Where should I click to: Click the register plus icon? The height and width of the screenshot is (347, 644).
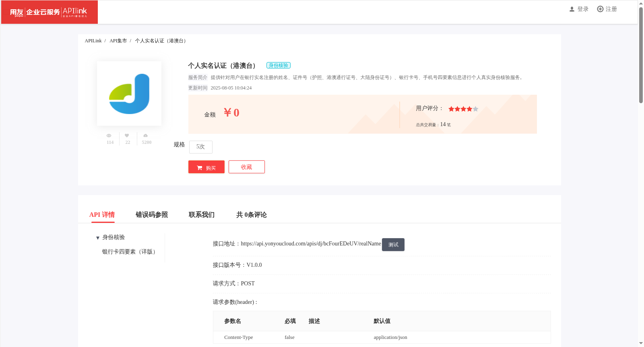click(600, 9)
